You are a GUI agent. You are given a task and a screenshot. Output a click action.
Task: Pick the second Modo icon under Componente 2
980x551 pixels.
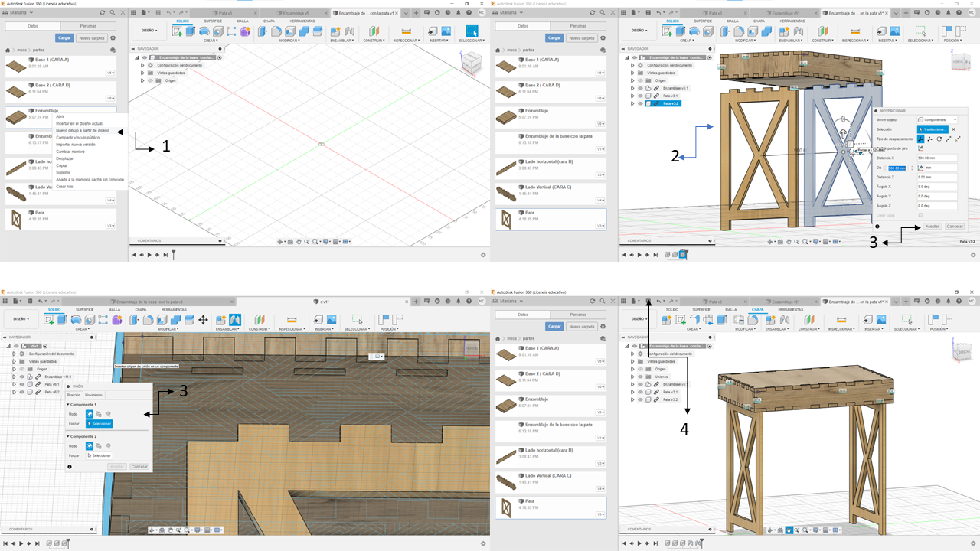point(99,446)
